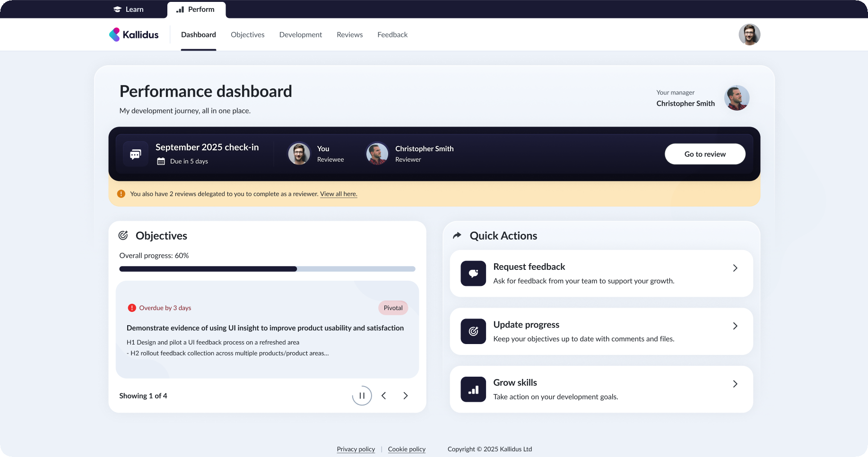Advance to next objective in carousel
Viewport: 868px width, 457px height.
pyautogui.click(x=405, y=396)
